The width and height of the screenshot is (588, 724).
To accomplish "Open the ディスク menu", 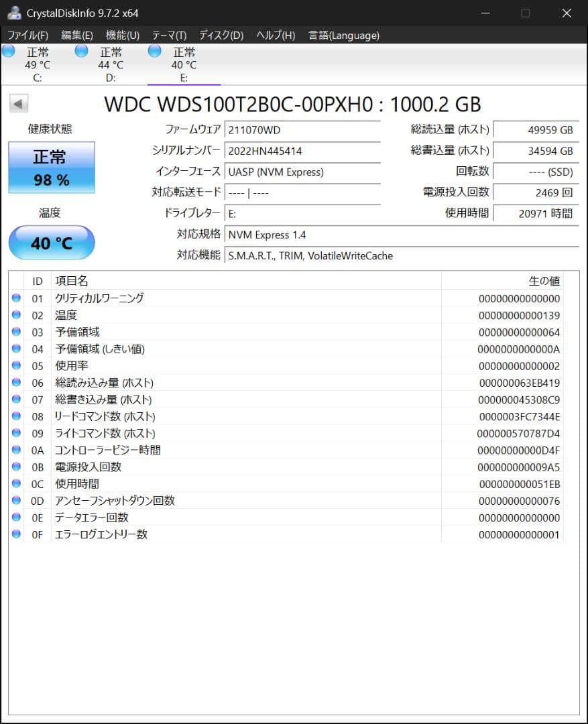I will (221, 35).
